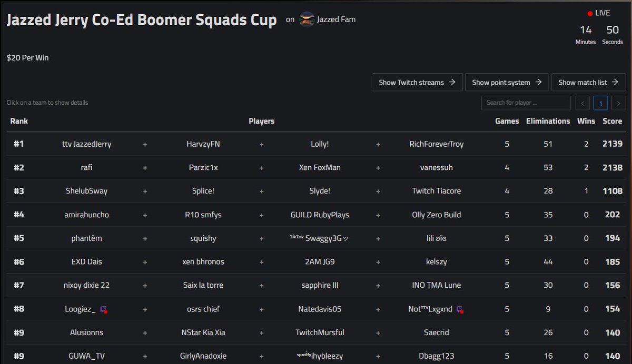Select page 1 in pagination
Screen dimensions: 632x364
(601, 103)
